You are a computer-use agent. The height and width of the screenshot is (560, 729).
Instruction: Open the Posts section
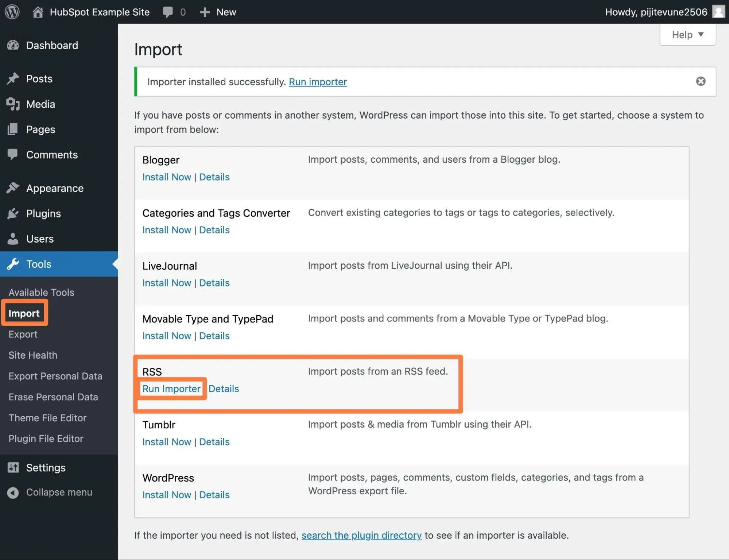pos(39,78)
